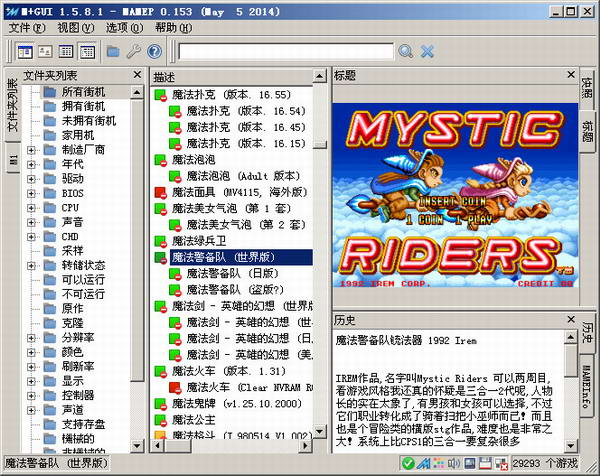Select the 克隆 folder

click(x=72, y=323)
